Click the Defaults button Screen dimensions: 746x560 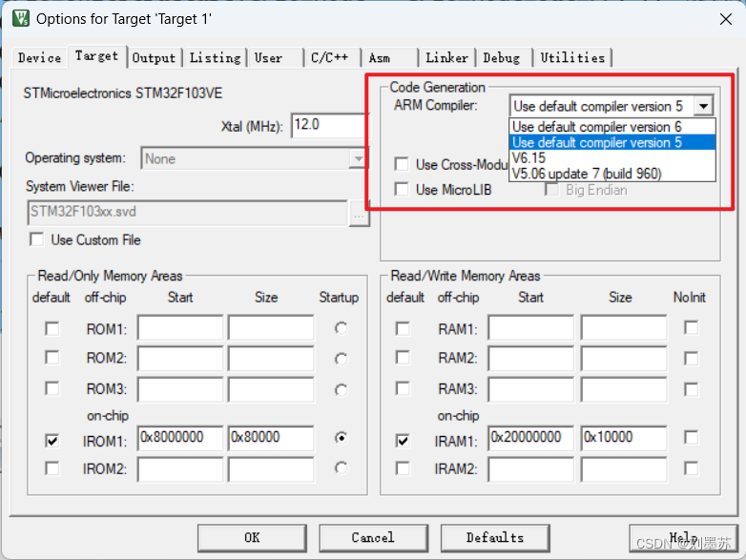pyautogui.click(x=495, y=538)
